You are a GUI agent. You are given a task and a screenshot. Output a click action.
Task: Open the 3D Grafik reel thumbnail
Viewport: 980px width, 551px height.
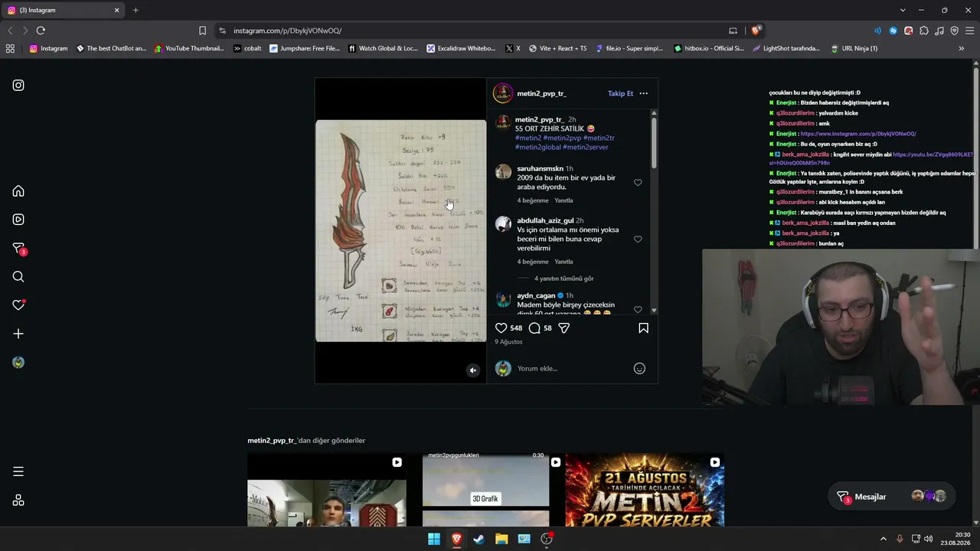(485, 490)
